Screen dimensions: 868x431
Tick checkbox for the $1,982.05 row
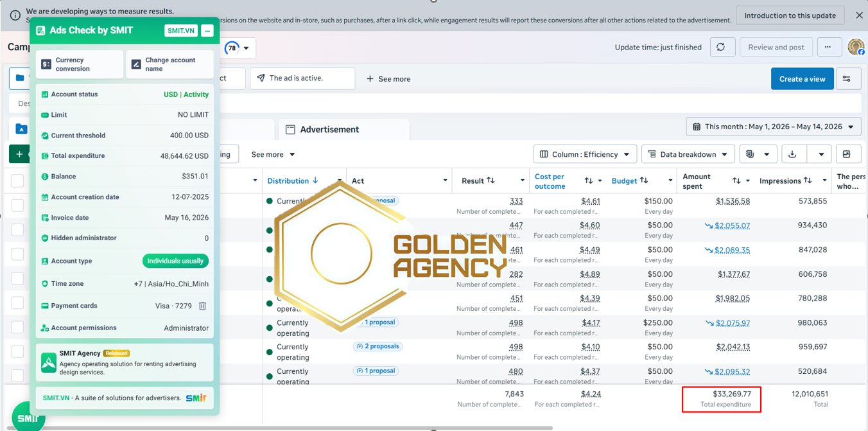[x=17, y=303]
